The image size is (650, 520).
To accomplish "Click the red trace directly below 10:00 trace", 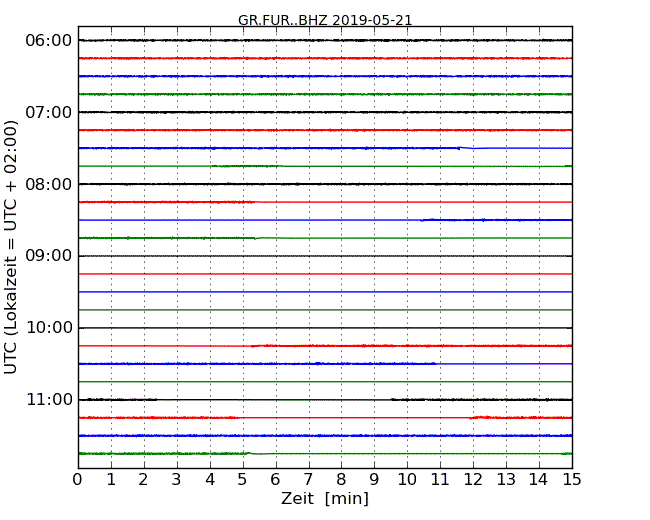I will [x=325, y=345].
